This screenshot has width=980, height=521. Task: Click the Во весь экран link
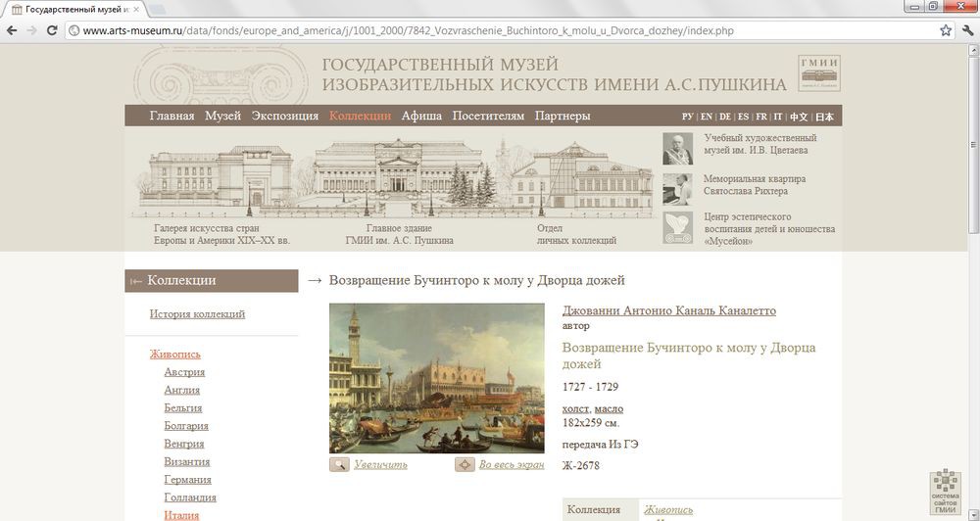(512, 465)
